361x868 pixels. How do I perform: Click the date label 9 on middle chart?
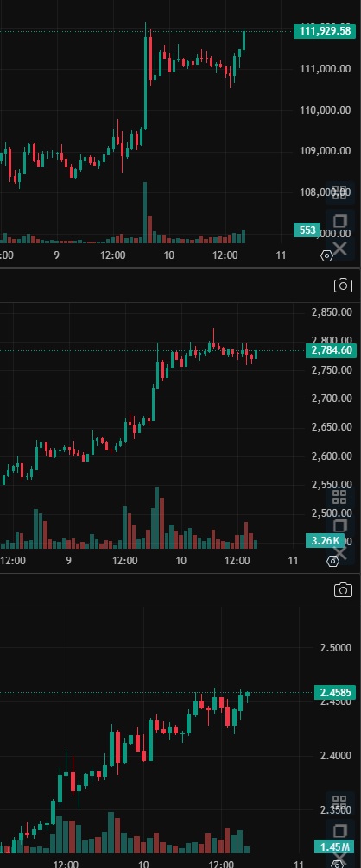(x=68, y=561)
